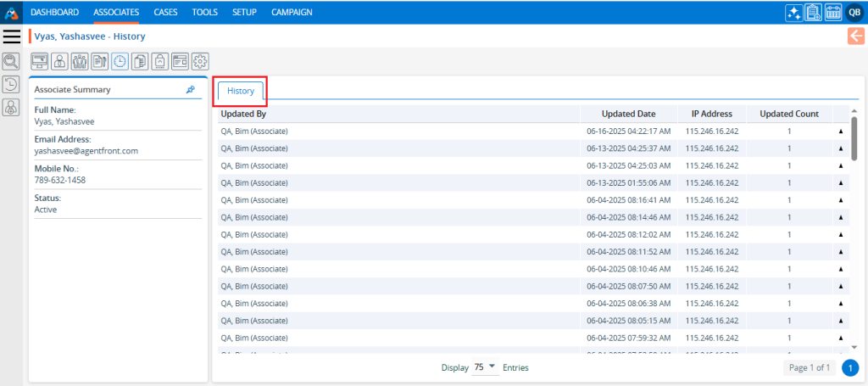The width and height of the screenshot is (868, 386).
Task: Switch to the History tab
Action: coord(241,91)
